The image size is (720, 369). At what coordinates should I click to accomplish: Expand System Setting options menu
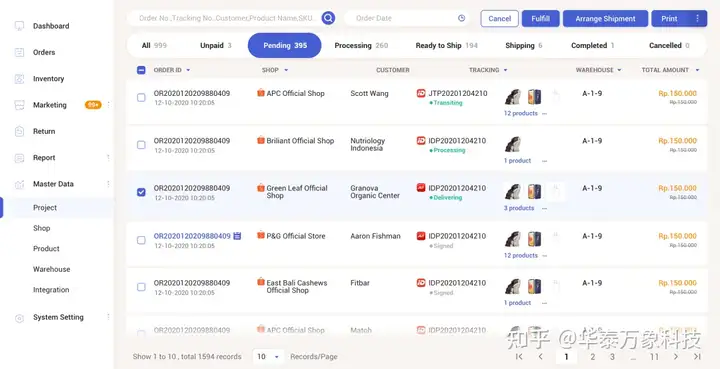click(108, 317)
